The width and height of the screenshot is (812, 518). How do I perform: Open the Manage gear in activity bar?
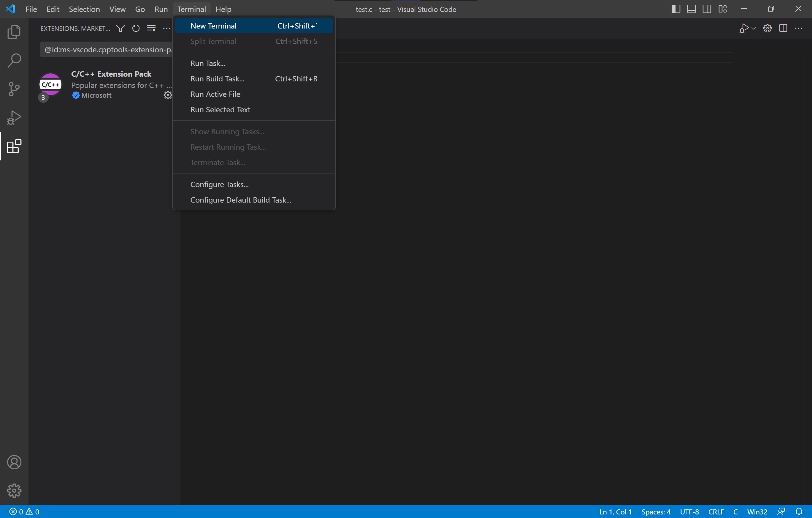point(14,490)
